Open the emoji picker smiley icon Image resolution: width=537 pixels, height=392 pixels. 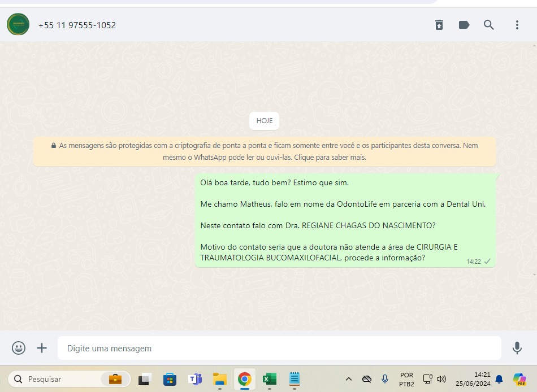[19, 348]
